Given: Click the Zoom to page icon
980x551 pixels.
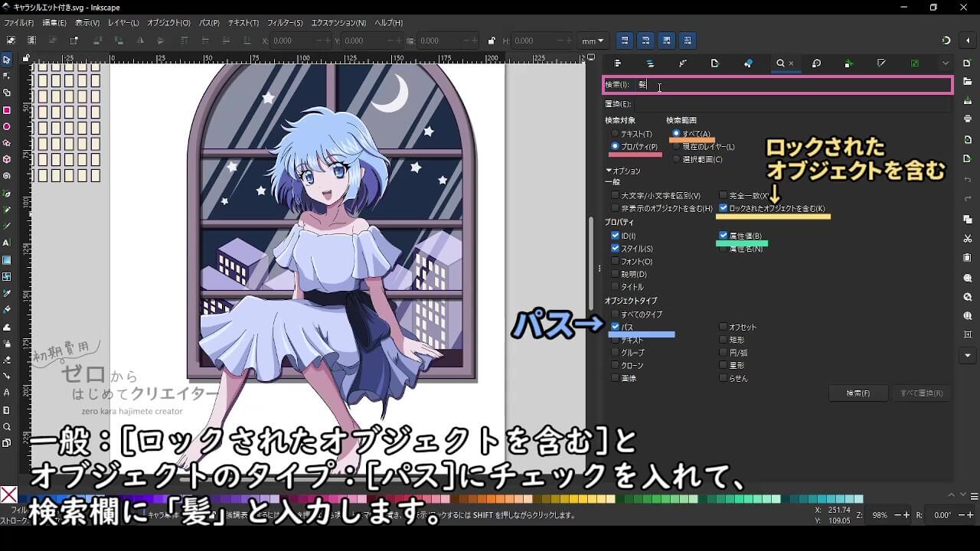Looking at the screenshot, I should pos(968,315).
